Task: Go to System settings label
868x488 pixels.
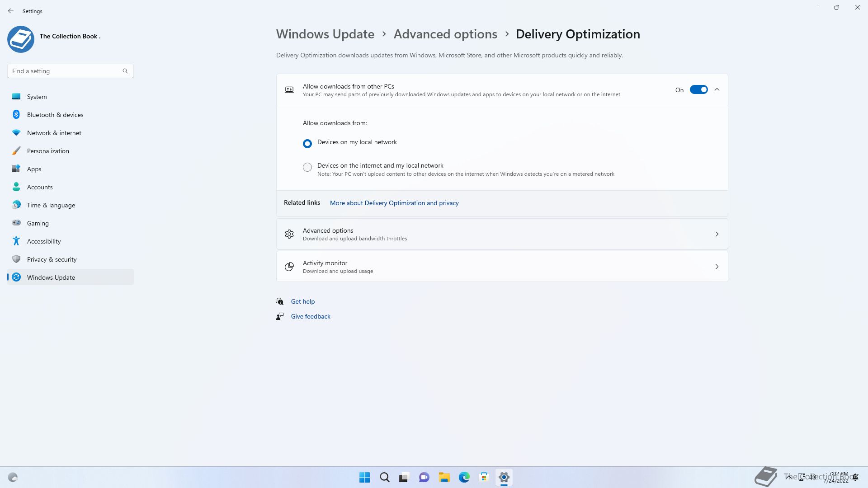Action: pos(37,97)
